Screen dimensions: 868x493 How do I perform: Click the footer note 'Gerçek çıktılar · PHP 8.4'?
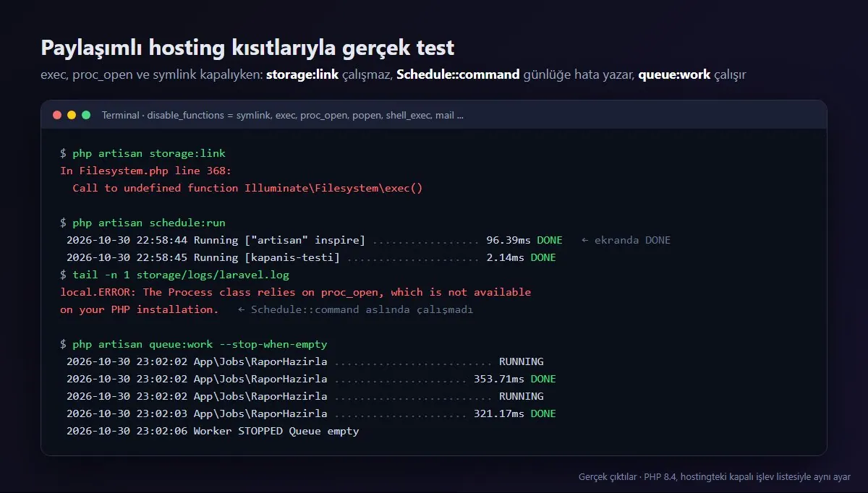click(x=715, y=477)
